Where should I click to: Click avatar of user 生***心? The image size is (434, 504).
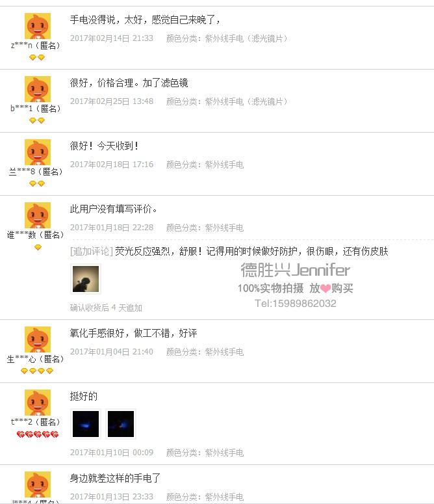point(38,339)
